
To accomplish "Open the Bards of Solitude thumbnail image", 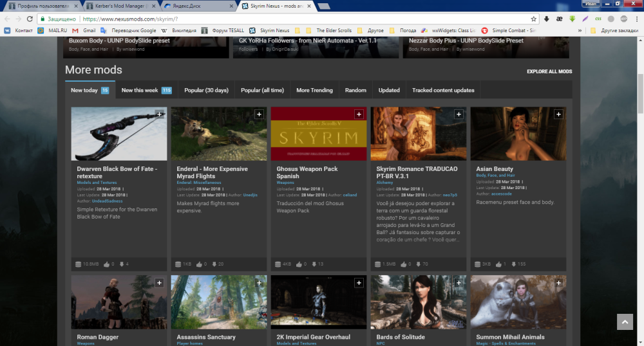I will [418, 302].
